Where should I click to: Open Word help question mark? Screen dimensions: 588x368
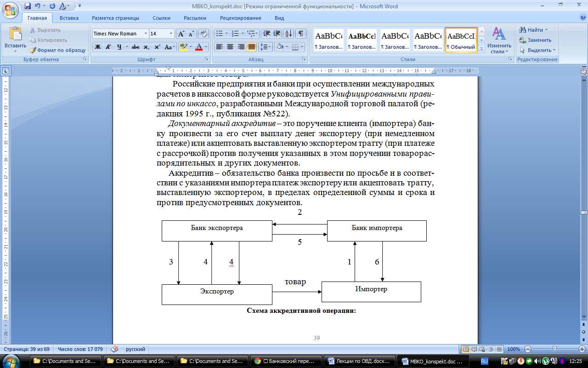click(x=582, y=17)
